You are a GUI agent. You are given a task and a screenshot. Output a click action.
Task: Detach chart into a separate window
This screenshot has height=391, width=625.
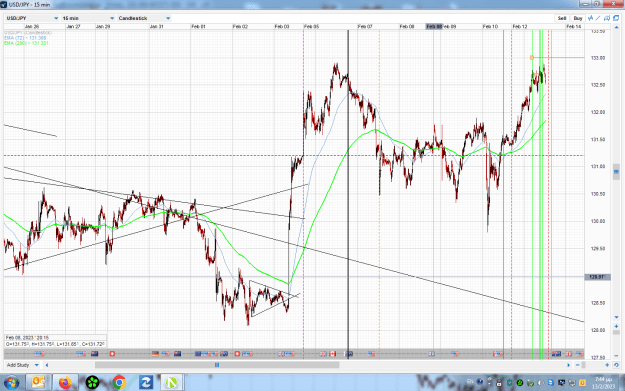click(x=616, y=18)
